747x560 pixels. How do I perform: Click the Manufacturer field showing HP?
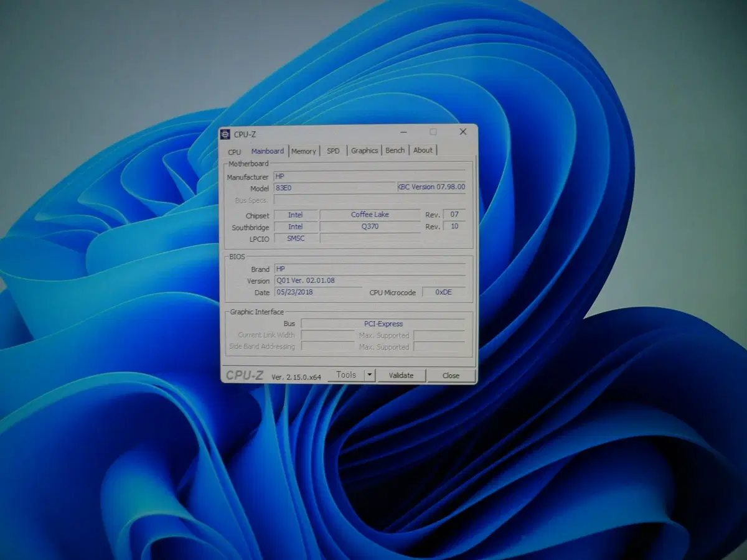370,177
